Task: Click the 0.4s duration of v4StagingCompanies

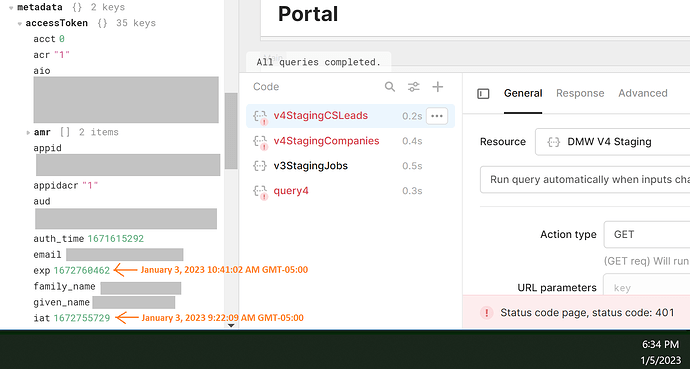Action: pyautogui.click(x=412, y=141)
